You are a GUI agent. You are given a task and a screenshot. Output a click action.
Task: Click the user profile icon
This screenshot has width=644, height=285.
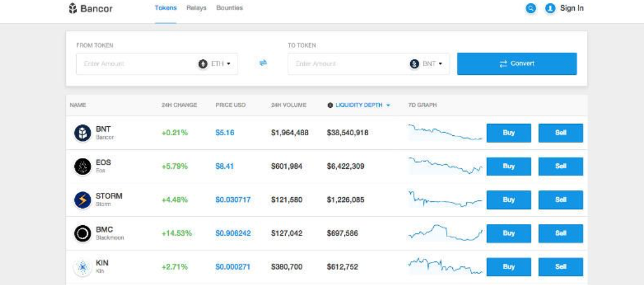[550, 8]
